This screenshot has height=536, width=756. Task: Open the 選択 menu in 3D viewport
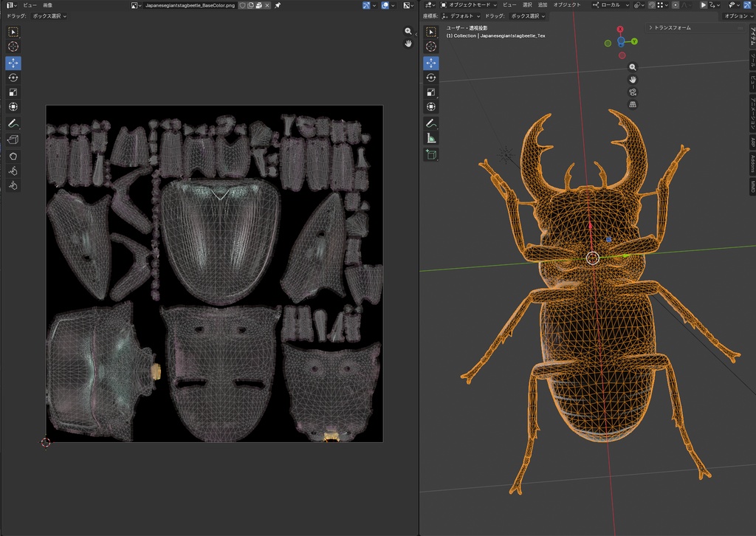527,5
